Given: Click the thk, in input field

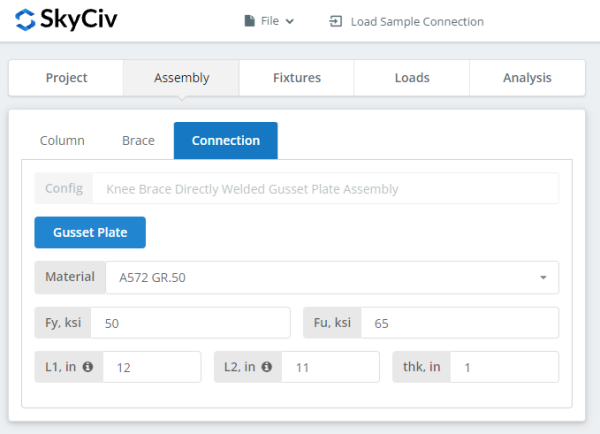Looking at the screenshot, I should (x=504, y=367).
